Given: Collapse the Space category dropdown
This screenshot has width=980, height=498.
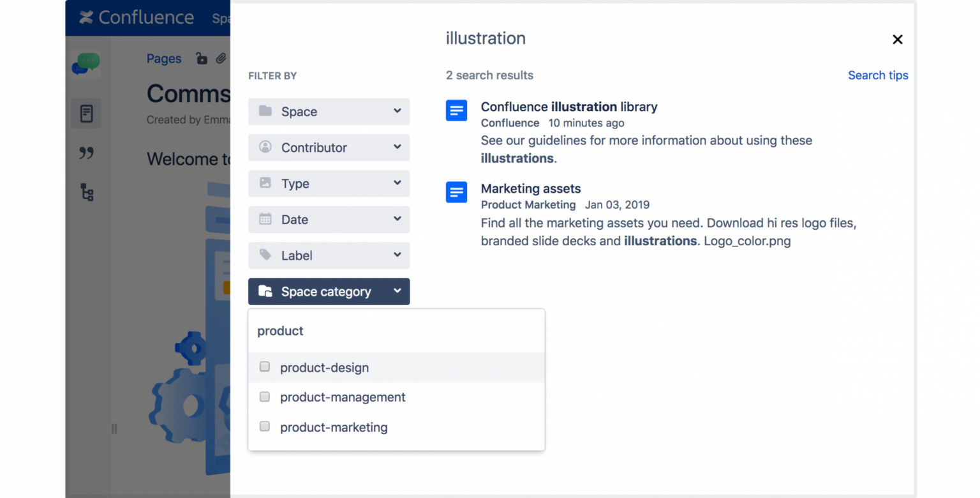Looking at the screenshot, I should pos(329,291).
